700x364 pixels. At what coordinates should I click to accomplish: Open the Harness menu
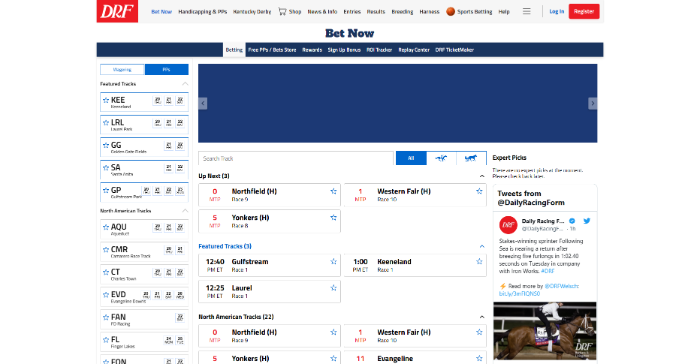click(429, 12)
